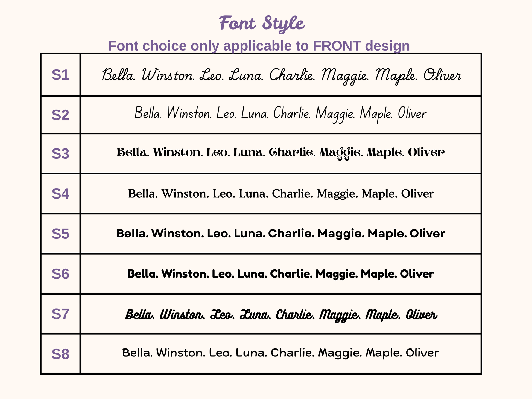Click the S5 row label
The height and width of the screenshot is (399, 532).
point(60,234)
